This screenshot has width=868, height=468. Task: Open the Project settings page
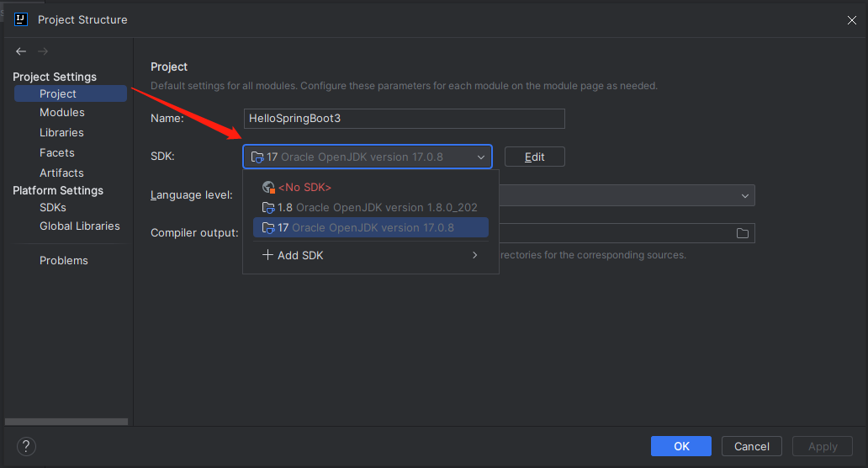[x=71, y=93]
